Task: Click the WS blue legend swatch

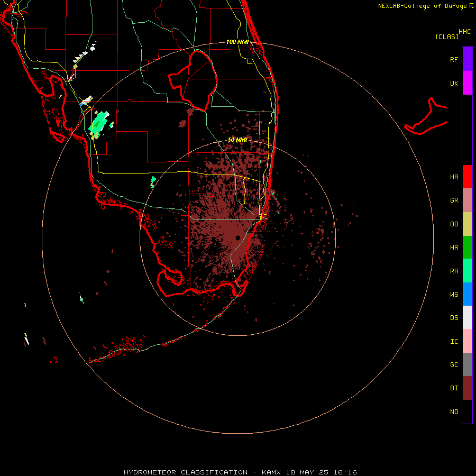Action: [467, 294]
